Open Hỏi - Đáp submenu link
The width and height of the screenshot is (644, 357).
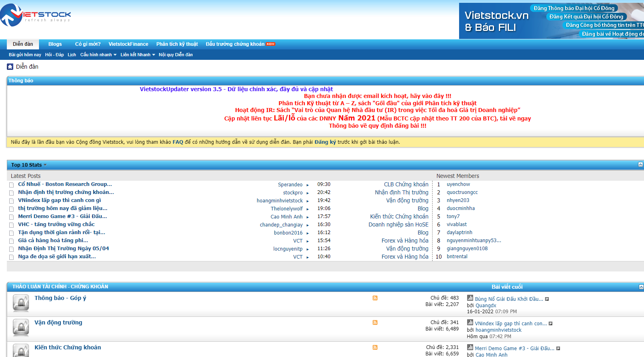(x=54, y=55)
